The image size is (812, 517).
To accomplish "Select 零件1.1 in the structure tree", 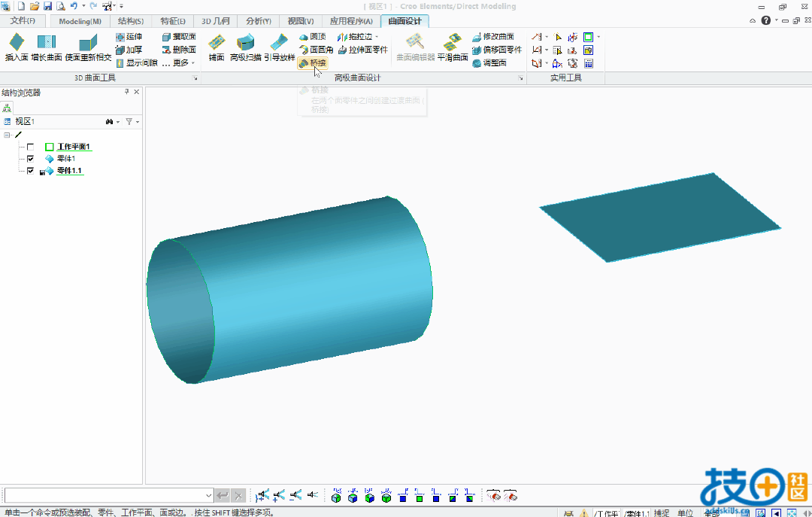I will 69,171.
